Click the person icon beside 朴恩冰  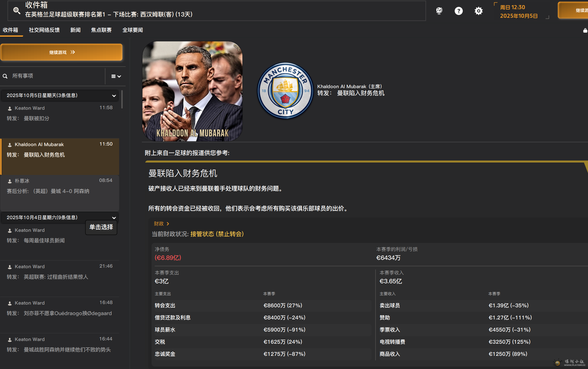[10, 181]
